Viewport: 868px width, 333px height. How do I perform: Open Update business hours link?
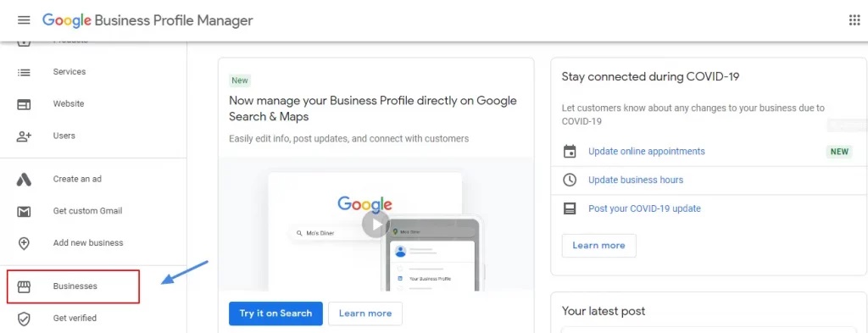point(636,180)
